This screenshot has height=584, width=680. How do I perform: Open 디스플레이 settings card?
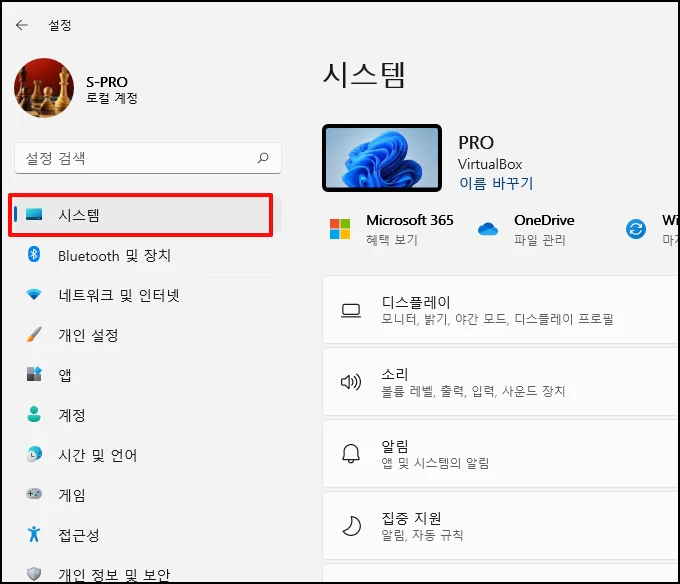500,310
